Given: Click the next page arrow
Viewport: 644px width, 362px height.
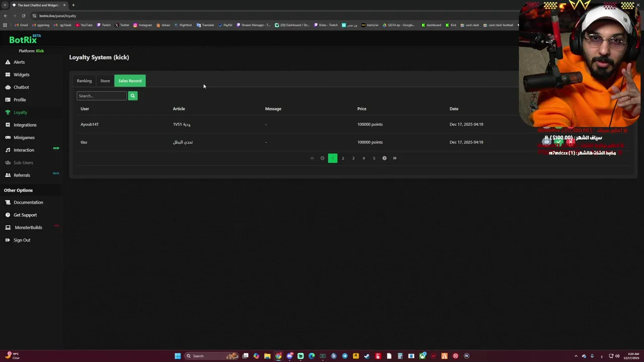Looking at the screenshot, I should pyautogui.click(x=384, y=158).
